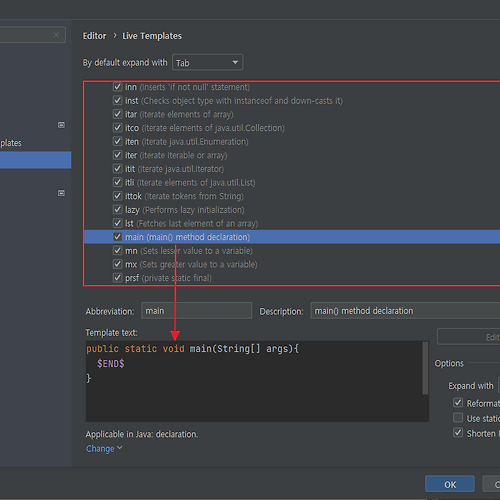This screenshot has width=500, height=500.
Task: Select 'itco' Collection iteration template
Action: 205,128
